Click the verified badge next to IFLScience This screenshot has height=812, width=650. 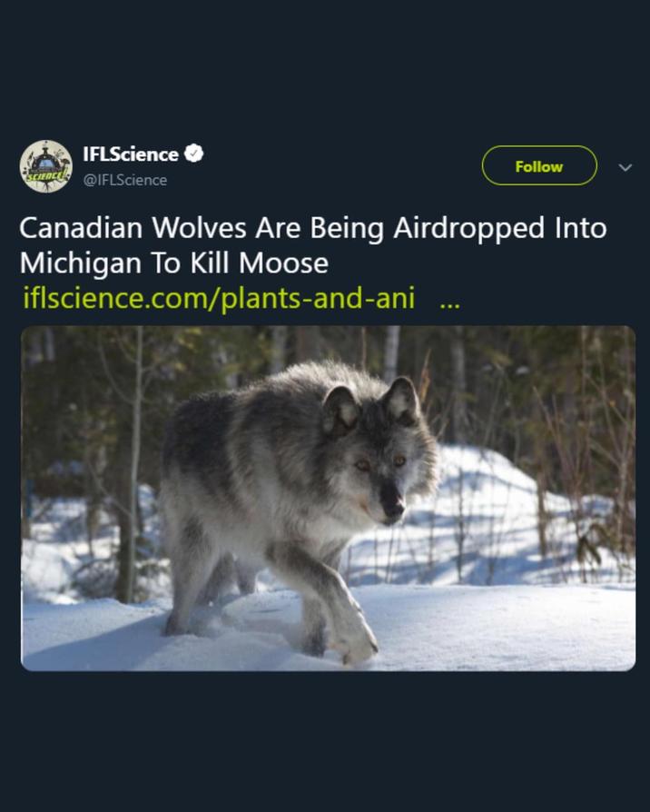click(x=193, y=154)
